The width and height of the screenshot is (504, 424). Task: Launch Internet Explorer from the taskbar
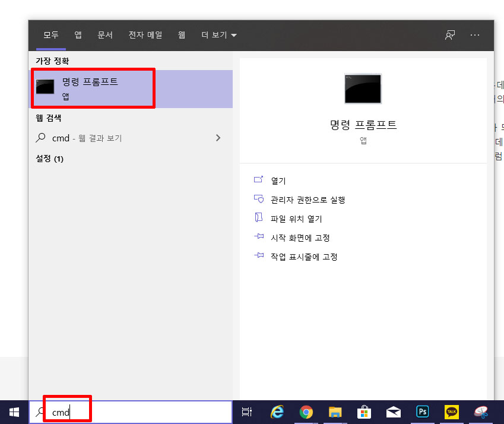(x=277, y=412)
